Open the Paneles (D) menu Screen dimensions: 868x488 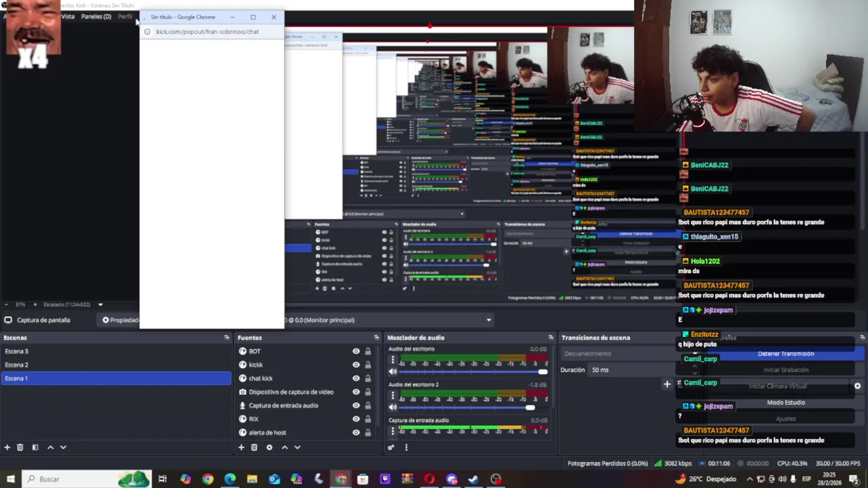coord(96,16)
